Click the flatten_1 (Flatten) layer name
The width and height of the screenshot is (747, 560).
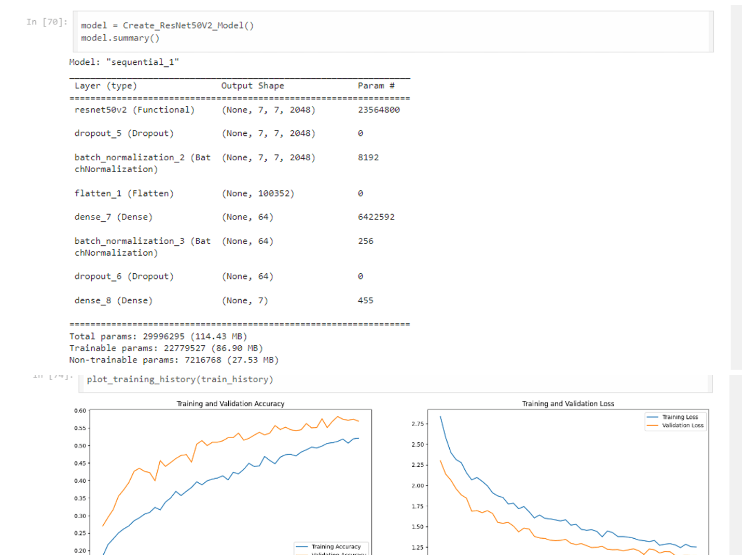pos(124,193)
